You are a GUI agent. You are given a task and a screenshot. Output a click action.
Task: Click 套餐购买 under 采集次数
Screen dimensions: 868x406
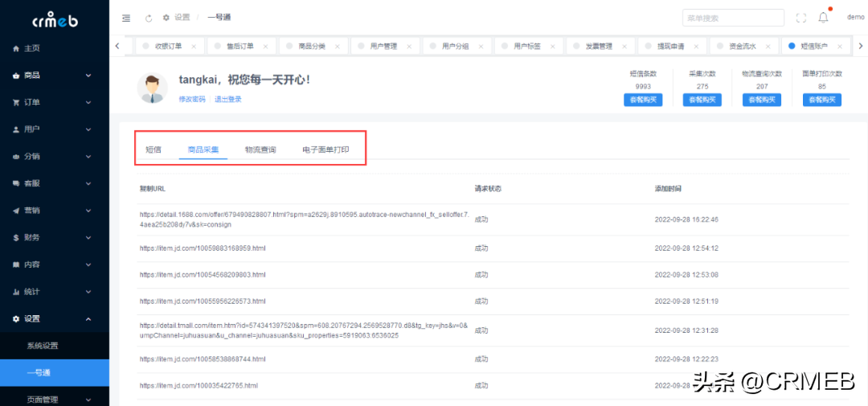click(702, 100)
